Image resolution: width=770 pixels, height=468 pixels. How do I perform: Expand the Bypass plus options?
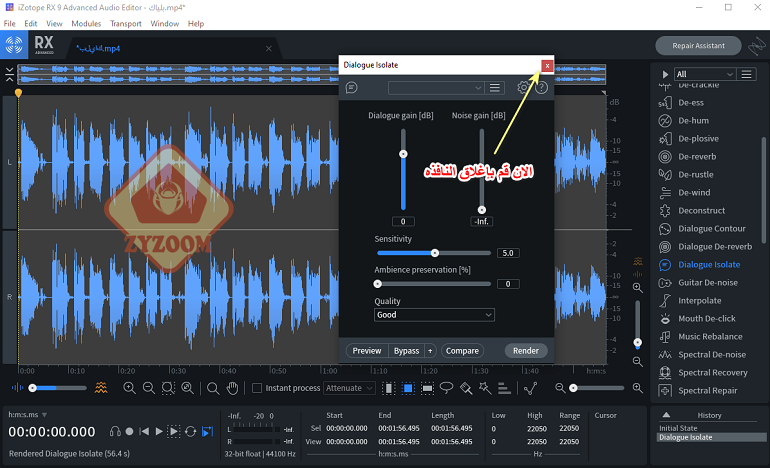pyautogui.click(x=430, y=351)
